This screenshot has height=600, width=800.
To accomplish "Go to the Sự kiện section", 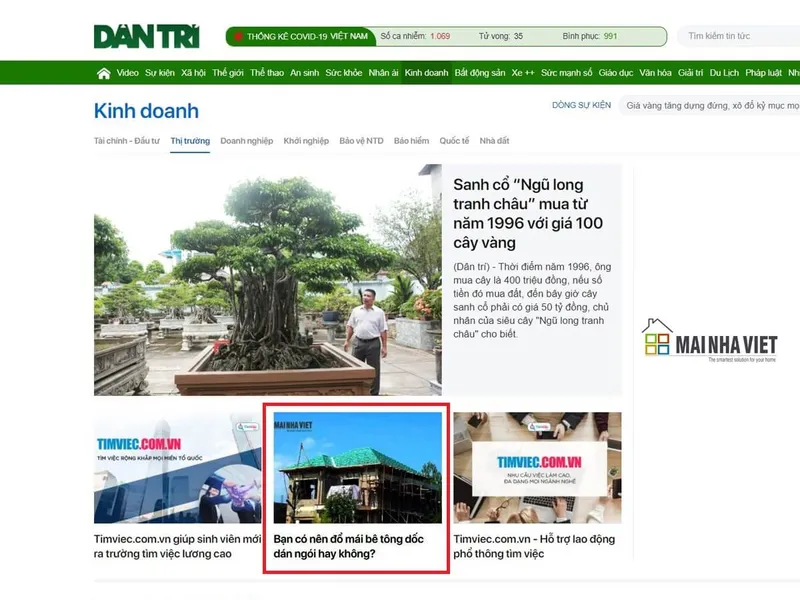I will 160,73.
